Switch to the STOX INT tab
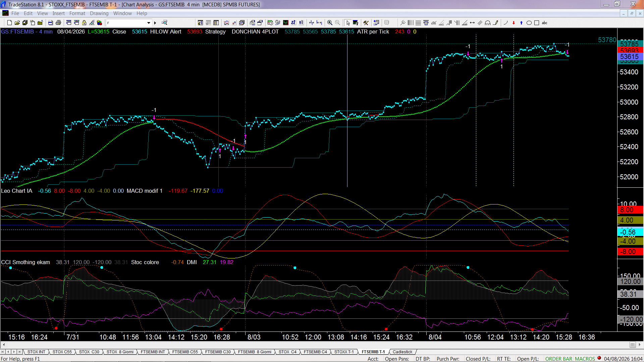 36,352
